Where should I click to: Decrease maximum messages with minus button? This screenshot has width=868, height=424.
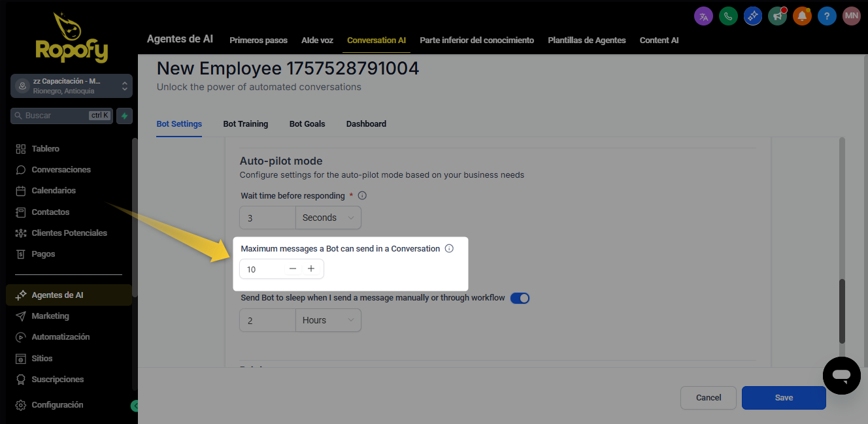tap(293, 269)
